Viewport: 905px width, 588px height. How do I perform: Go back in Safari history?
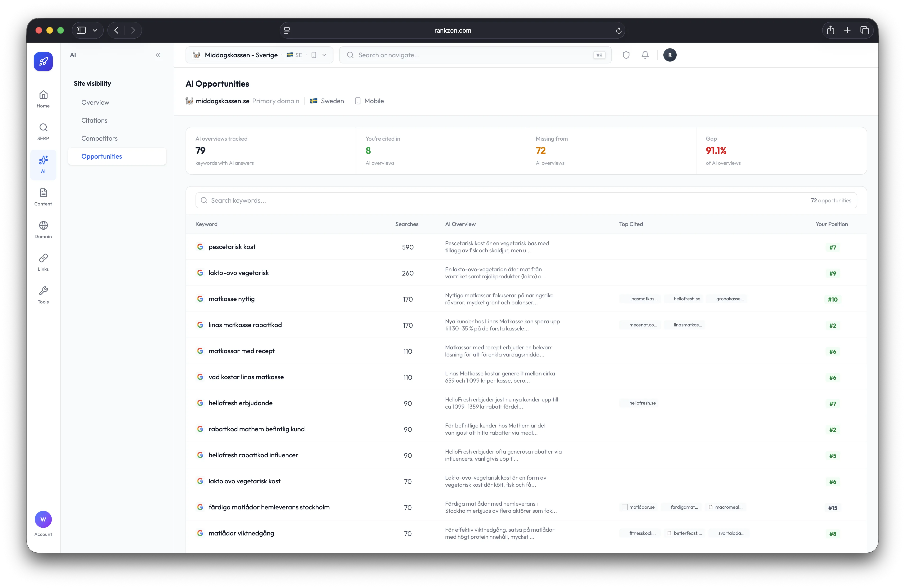click(116, 30)
